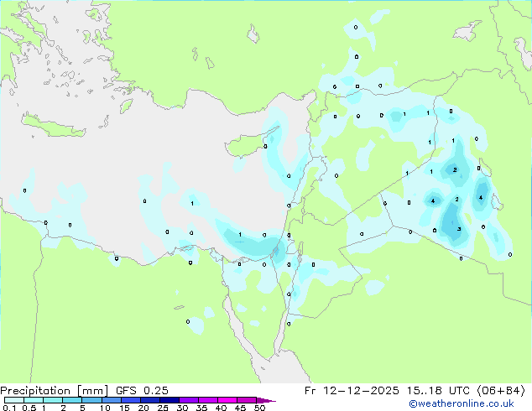This screenshot has height=411, width=532.
Task: Click the "35" legend scale label
Action: 201,408
